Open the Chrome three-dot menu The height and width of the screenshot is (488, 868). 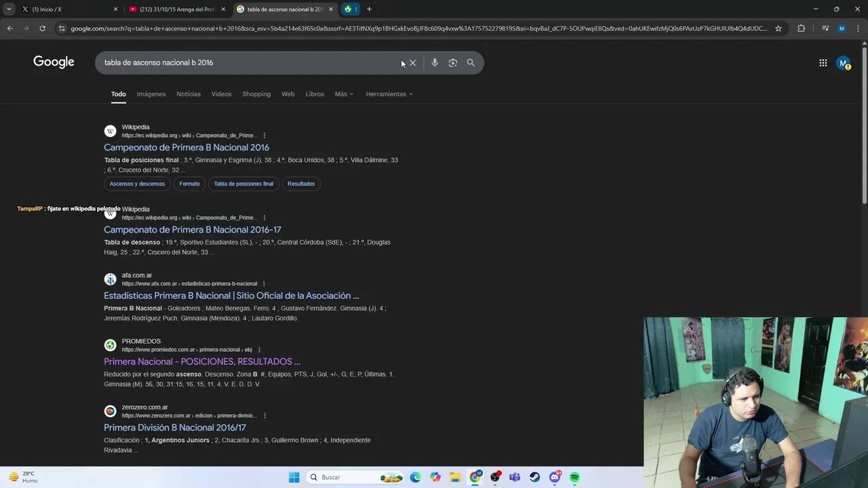coord(858,28)
